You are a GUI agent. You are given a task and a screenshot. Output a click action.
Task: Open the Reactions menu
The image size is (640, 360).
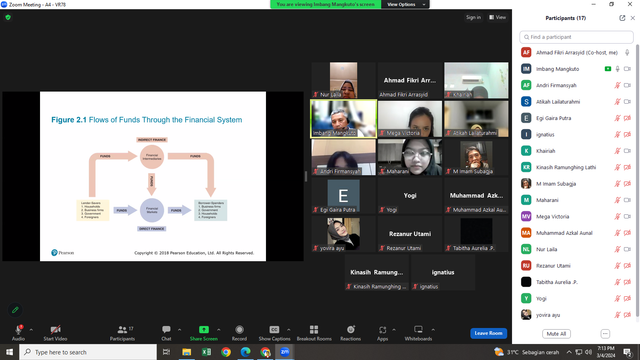[x=351, y=333]
